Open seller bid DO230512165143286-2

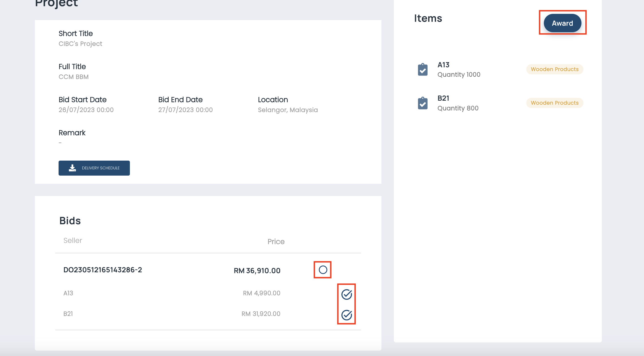coord(103,270)
